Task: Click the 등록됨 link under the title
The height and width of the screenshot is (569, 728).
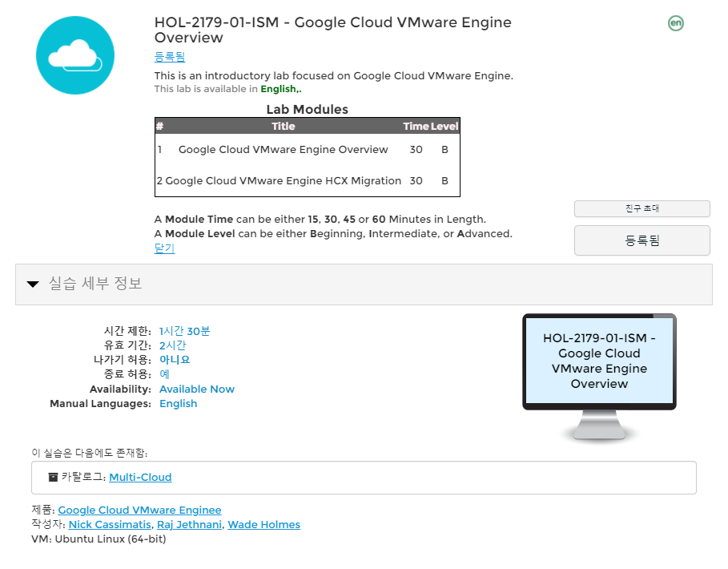Action: 170,57
